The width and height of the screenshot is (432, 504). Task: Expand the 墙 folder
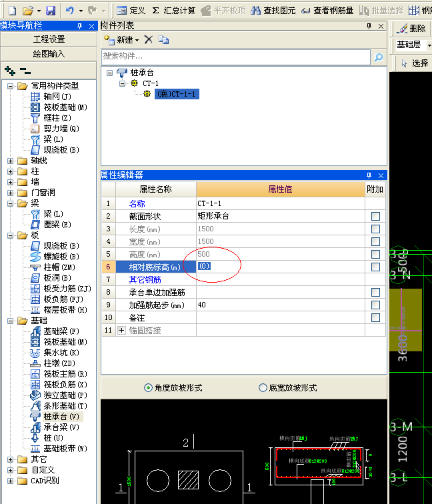click(x=10, y=182)
